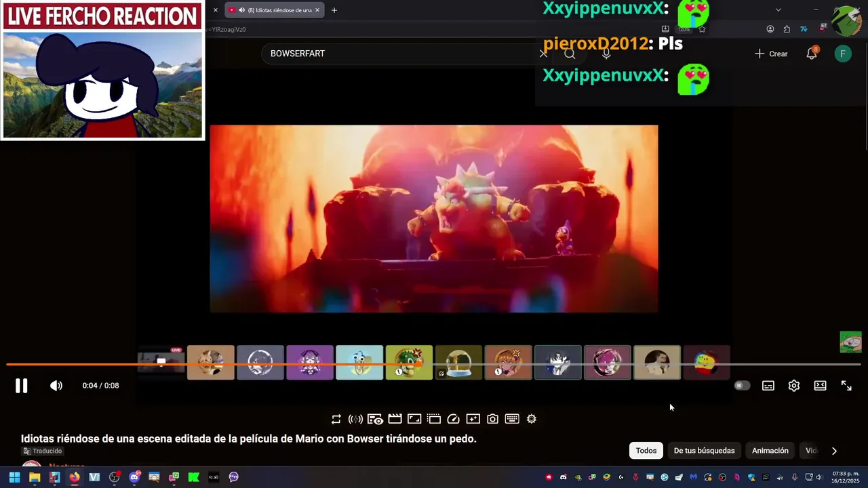
Task: Expand the tab list chevron in the title bar
Action: tap(778, 10)
